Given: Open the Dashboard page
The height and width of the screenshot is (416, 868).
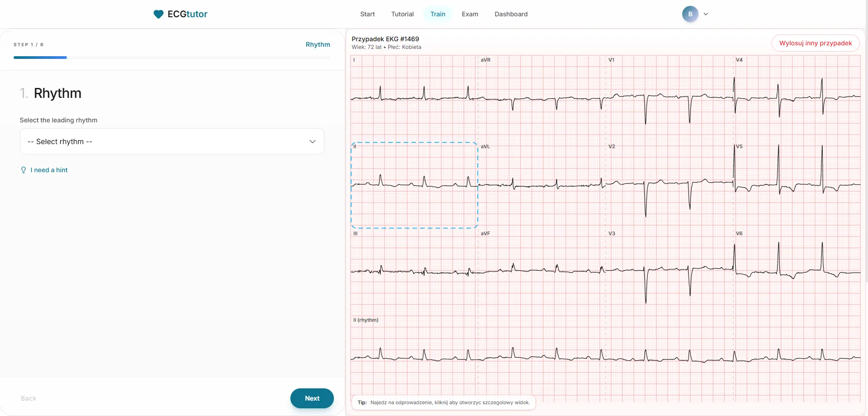Looking at the screenshot, I should [x=511, y=14].
